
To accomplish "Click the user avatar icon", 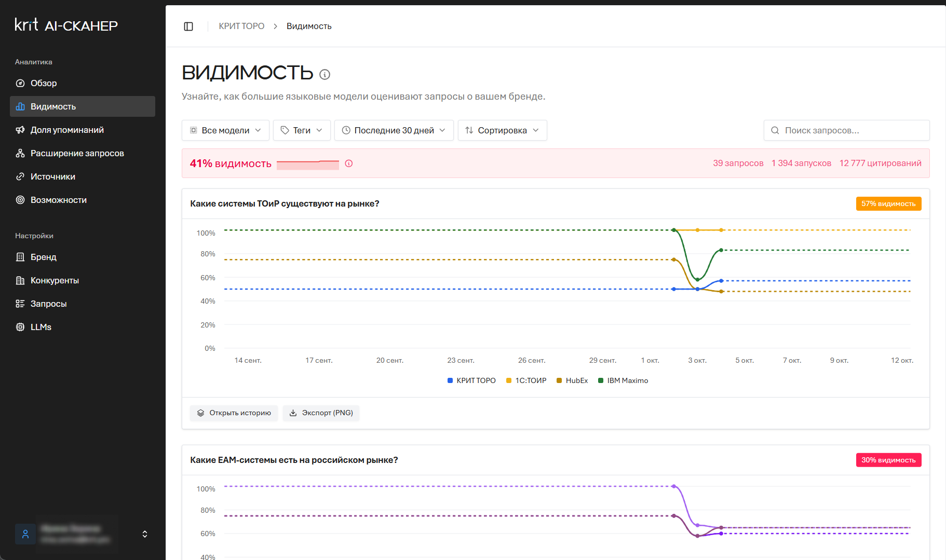I will coord(25,534).
